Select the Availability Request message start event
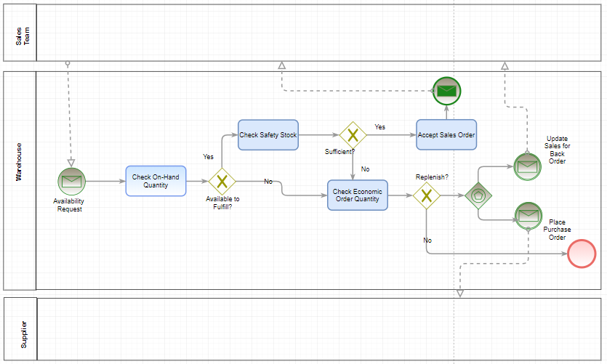This screenshot has height=364, width=607. (x=72, y=181)
